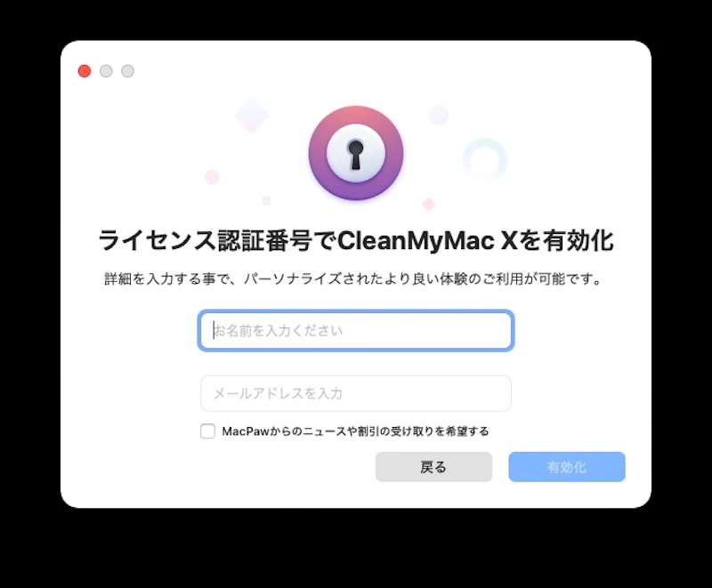Click the gray minimize window button
Image resolution: width=712 pixels, height=588 pixels.
tap(106, 71)
